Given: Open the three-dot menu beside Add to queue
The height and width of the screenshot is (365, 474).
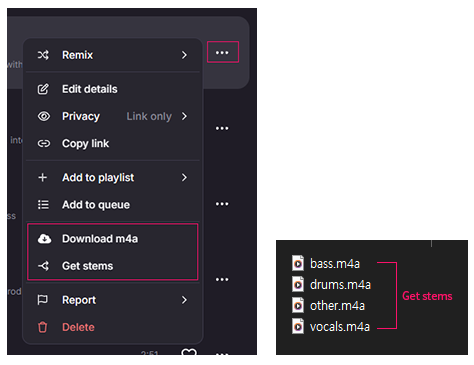Looking at the screenshot, I should click(x=222, y=204).
